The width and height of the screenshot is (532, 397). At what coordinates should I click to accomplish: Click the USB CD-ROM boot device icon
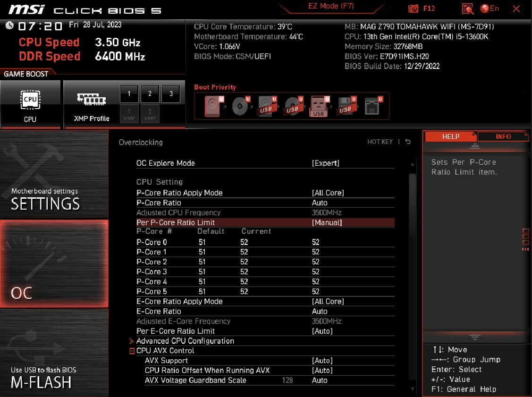pyautogui.click(x=294, y=106)
